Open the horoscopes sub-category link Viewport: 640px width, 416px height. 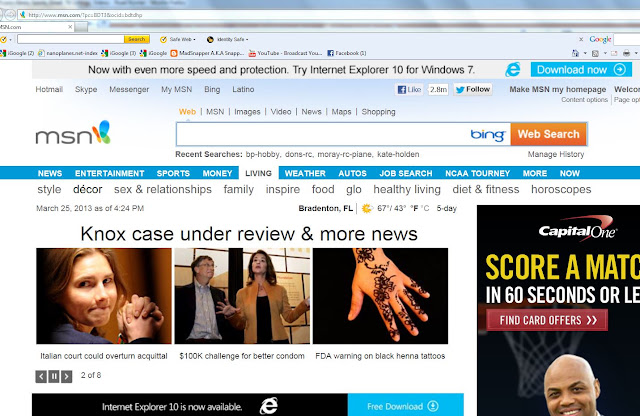click(561, 189)
